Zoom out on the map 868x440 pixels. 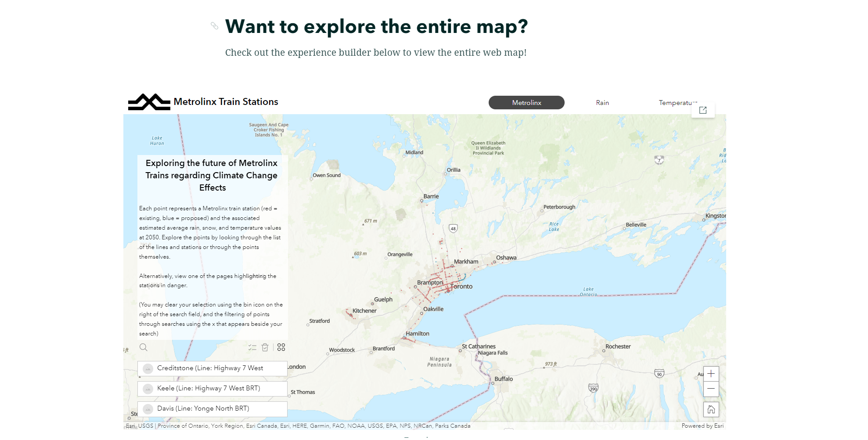[711, 389]
